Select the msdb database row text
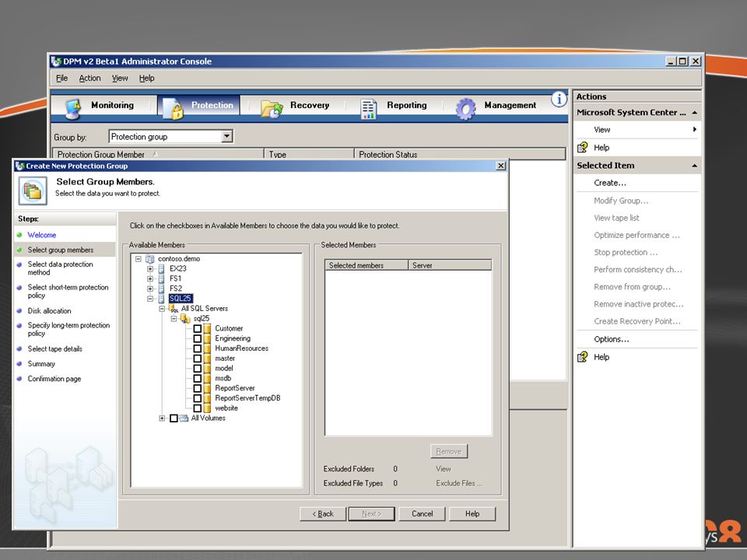Image resolution: width=747 pixels, height=560 pixels. 223,379
